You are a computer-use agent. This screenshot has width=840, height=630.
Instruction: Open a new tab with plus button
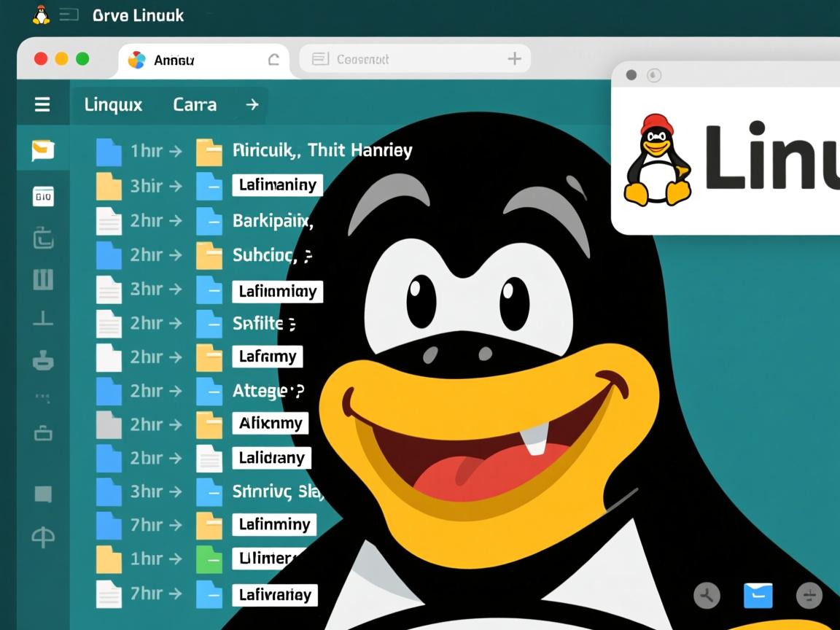[514, 59]
